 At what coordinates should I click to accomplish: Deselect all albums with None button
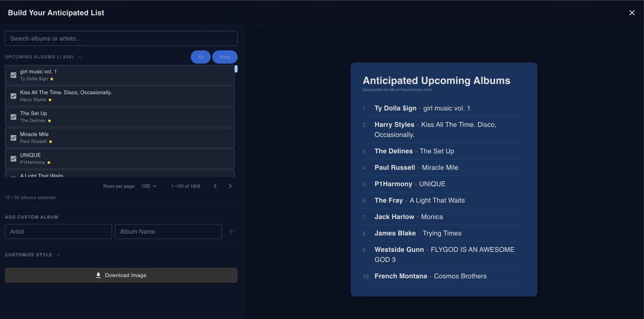coord(225,57)
